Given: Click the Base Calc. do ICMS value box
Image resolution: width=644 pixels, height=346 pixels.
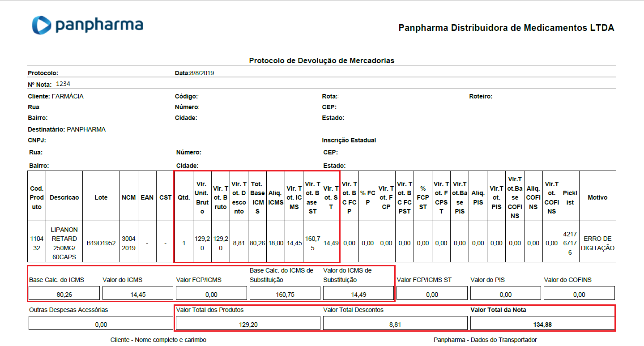Looking at the screenshot, I should tap(64, 294).
